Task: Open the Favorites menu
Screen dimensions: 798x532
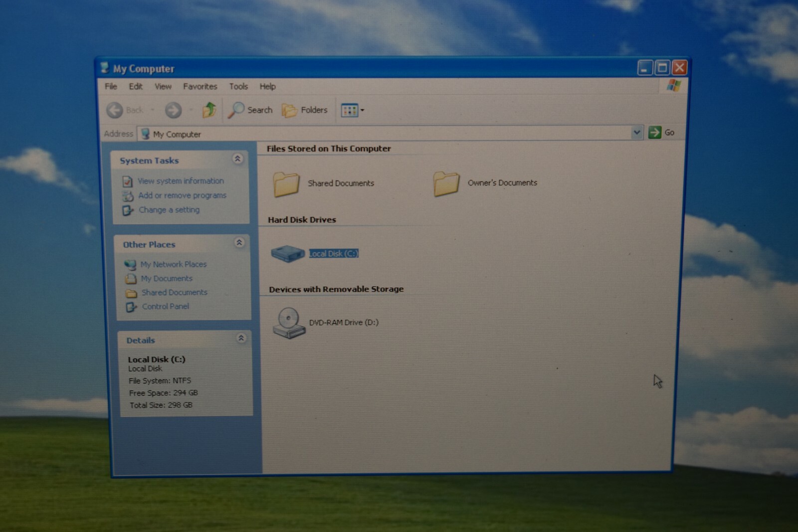Action: (200, 86)
